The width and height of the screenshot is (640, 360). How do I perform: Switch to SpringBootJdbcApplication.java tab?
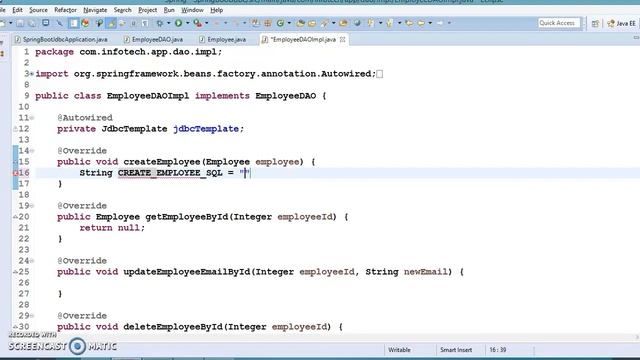[61, 40]
